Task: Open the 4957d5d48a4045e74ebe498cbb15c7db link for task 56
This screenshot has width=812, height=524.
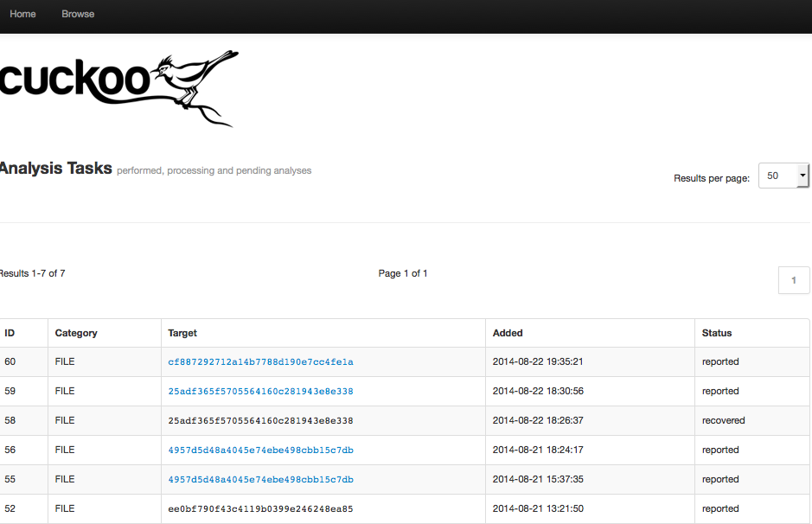Action: tap(260, 450)
